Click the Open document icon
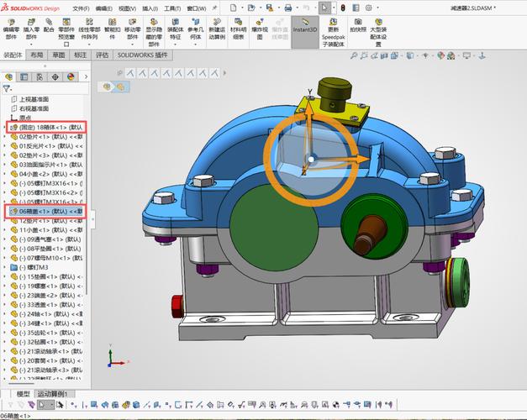Image resolution: width=527 pixels, height=420 pixels. tap(251, 8)
